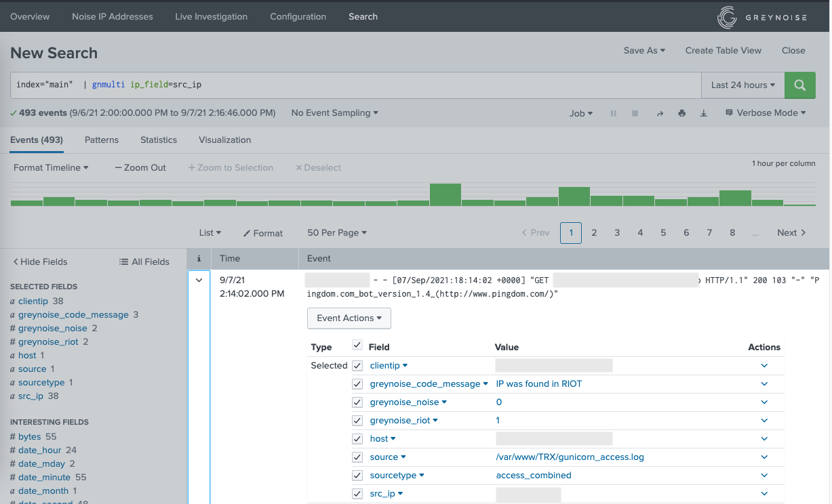Sort by Time column header
832x504 pixels.
(230, 258)
